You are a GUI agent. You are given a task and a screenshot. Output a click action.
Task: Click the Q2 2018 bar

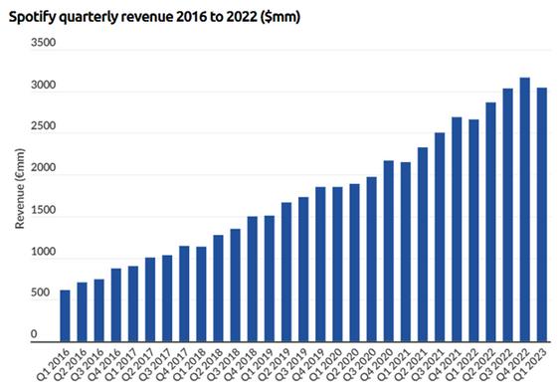[x=218, y=289]
